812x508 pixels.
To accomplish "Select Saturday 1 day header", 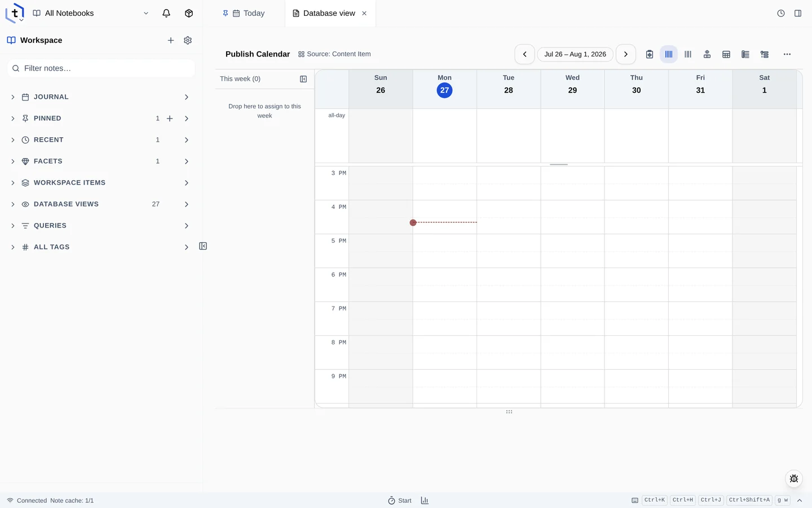I will click(764, 89).
